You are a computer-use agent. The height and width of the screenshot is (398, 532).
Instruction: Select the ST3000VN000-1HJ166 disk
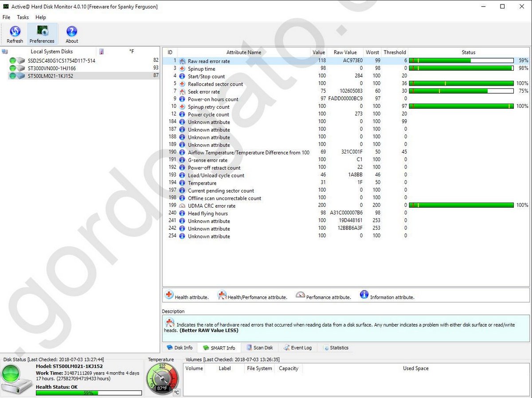51,68
